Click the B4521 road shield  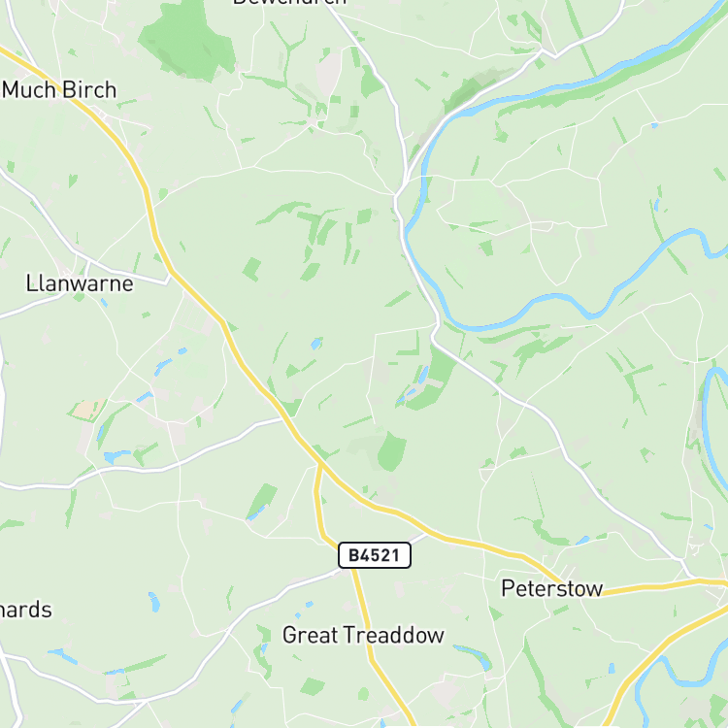[x=375, y=555]
